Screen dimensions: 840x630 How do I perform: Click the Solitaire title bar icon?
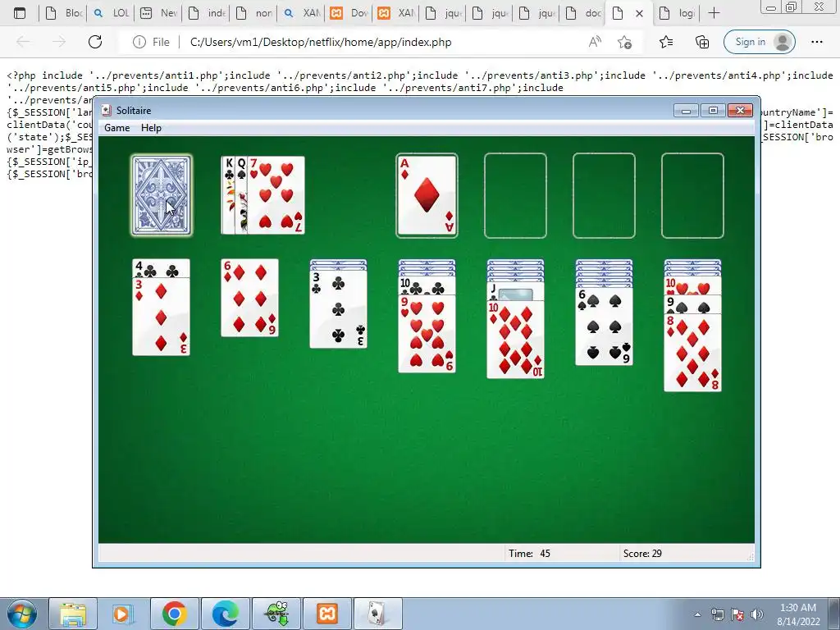coord(107,111)
